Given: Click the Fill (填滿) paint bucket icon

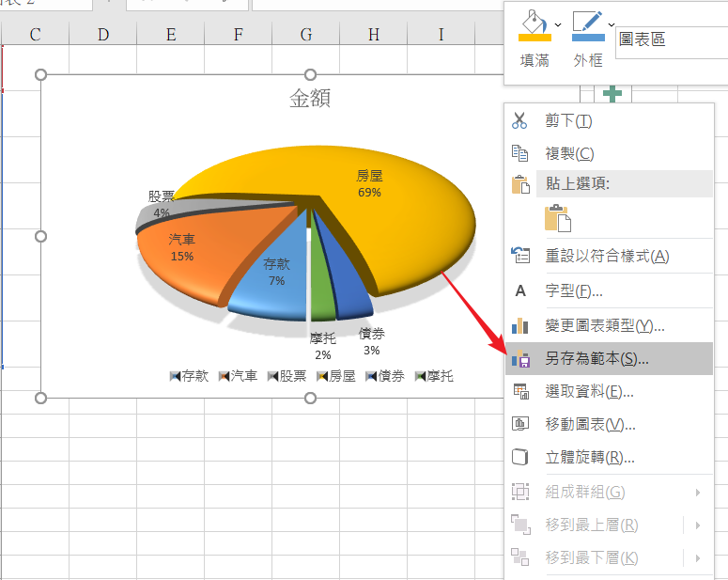Looking at the screenshot, I should click(x=534, y=26).
